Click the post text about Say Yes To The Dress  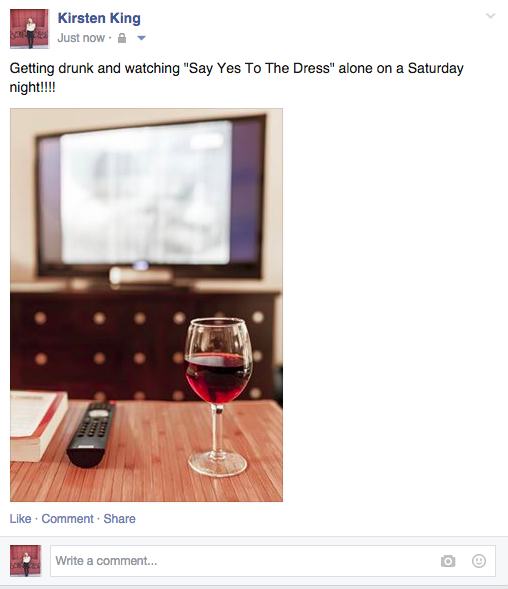click(236, 78)
